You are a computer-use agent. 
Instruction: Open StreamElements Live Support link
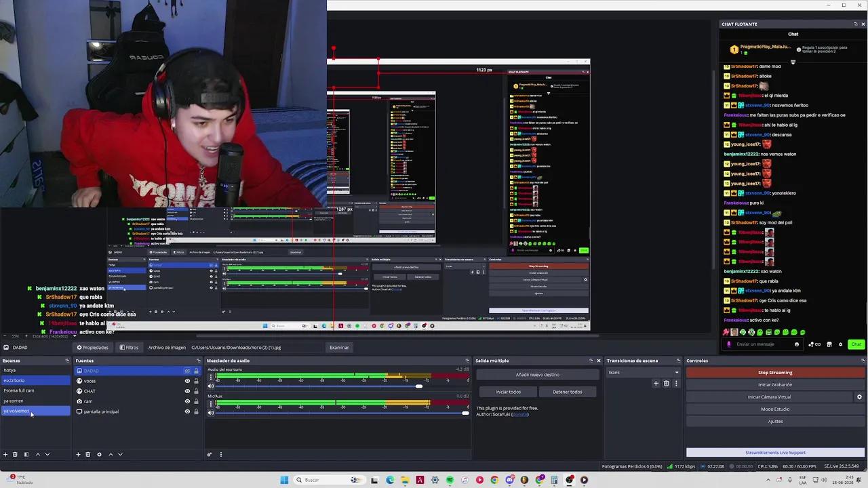click(775, 453)
